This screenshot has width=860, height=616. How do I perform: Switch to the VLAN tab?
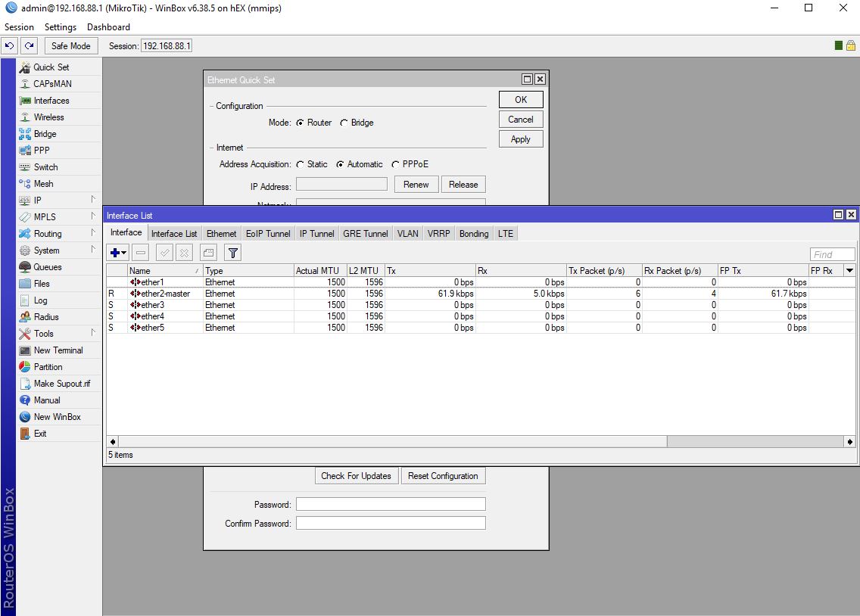[407, 234]
